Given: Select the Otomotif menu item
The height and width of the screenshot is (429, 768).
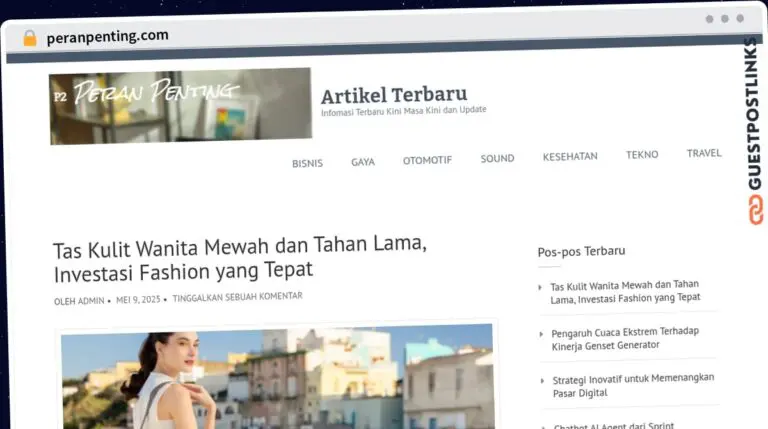Looking at the screenshot, I should click(x=427, y=160).
